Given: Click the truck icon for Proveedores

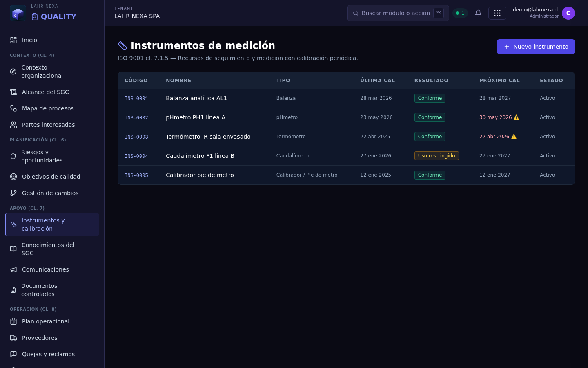Looking at the screenshot, I should (13, 338).
